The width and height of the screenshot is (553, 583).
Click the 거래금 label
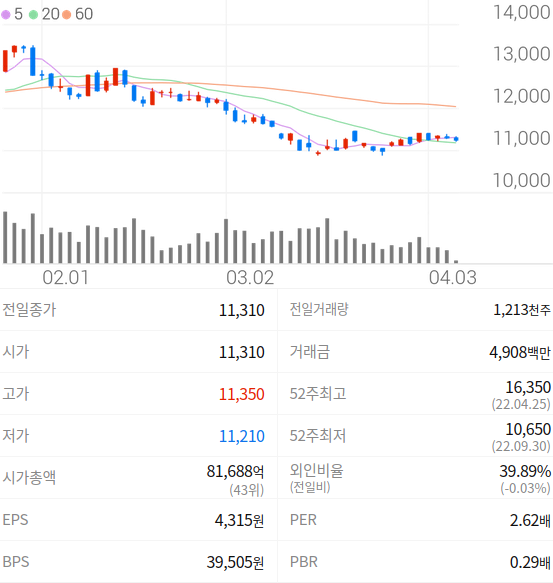click(x=309, y=352)
